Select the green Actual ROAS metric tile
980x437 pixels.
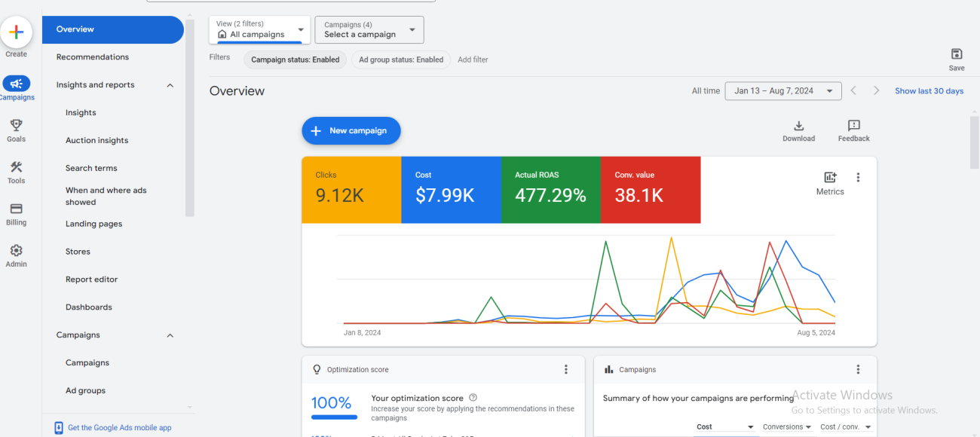point(551,190)
